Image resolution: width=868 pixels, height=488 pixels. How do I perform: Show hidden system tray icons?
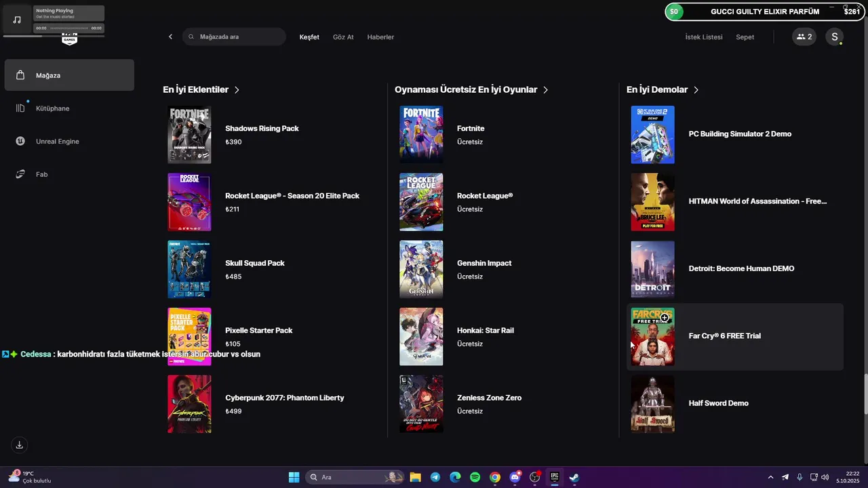pos(770,477)
